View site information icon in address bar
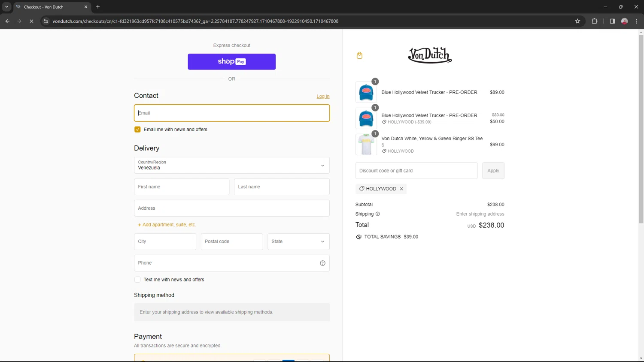Screen dimensions: 644x362 (x=46, y=21)
